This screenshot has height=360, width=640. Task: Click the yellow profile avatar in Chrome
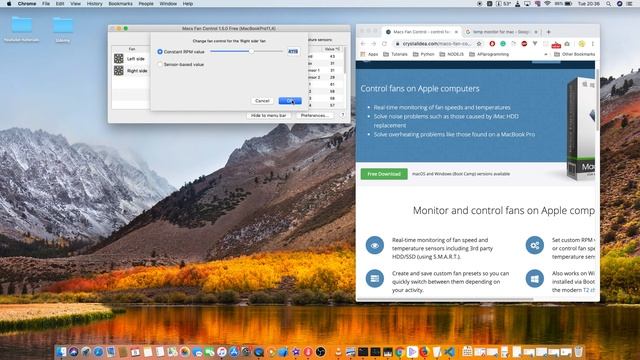pos(582,44)
